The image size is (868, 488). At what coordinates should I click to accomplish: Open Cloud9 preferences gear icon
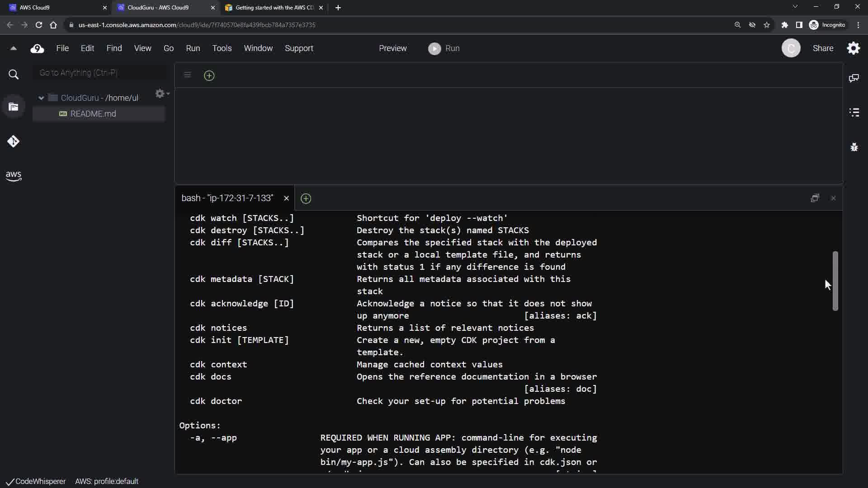(x=853, y=48)
